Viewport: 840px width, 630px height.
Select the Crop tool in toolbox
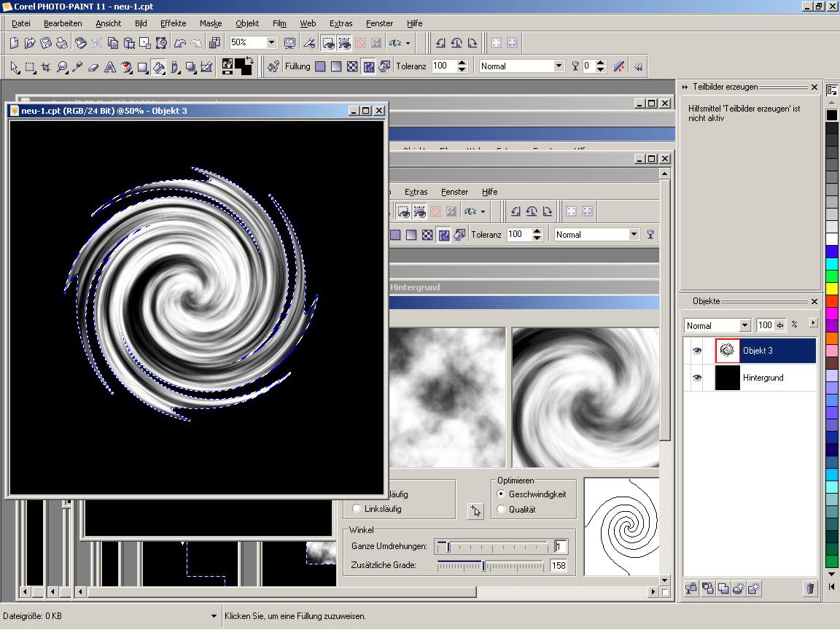click(46, 67)
